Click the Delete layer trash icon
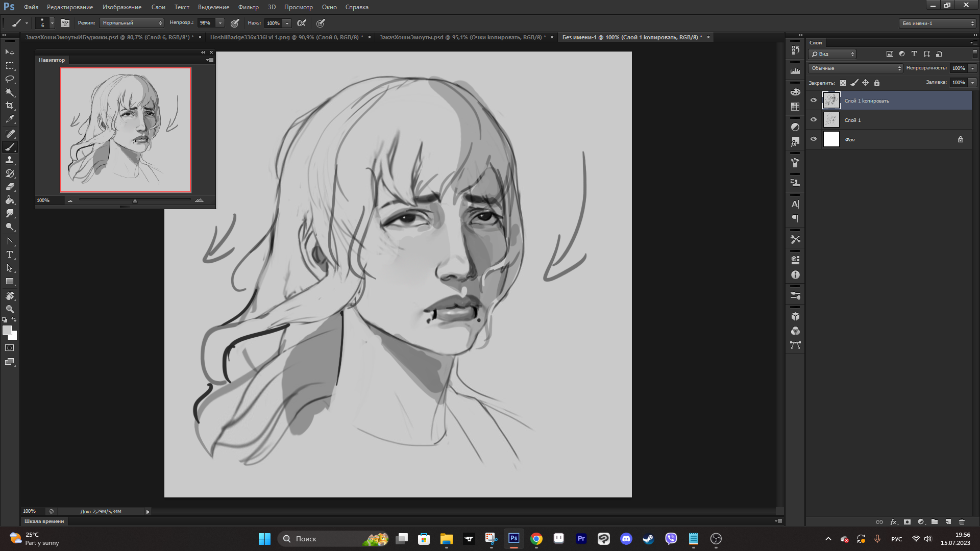980x551 pixels. click(x=962, y=522)
